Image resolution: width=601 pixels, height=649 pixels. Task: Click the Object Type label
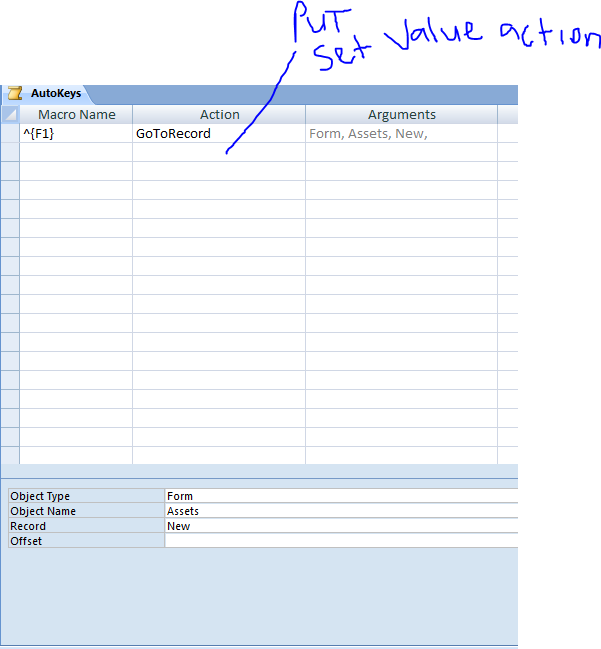(87, 496)
